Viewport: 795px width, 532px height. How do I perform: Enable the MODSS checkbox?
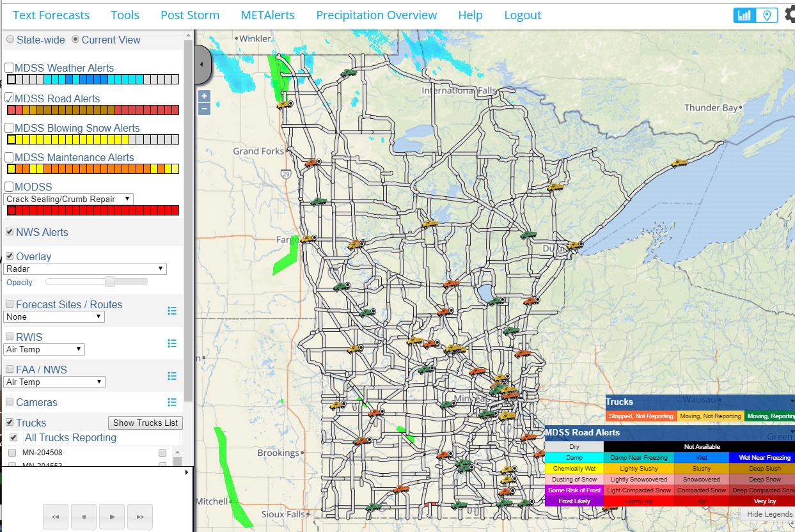[x=10, y=187]
